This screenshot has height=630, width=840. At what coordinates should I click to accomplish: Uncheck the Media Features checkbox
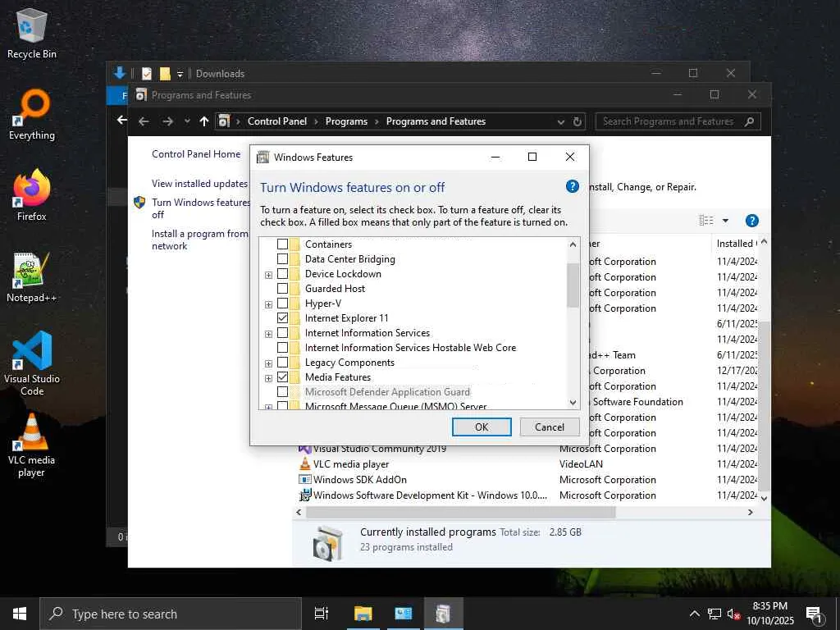pyautogui.click(x=282, y=377)
